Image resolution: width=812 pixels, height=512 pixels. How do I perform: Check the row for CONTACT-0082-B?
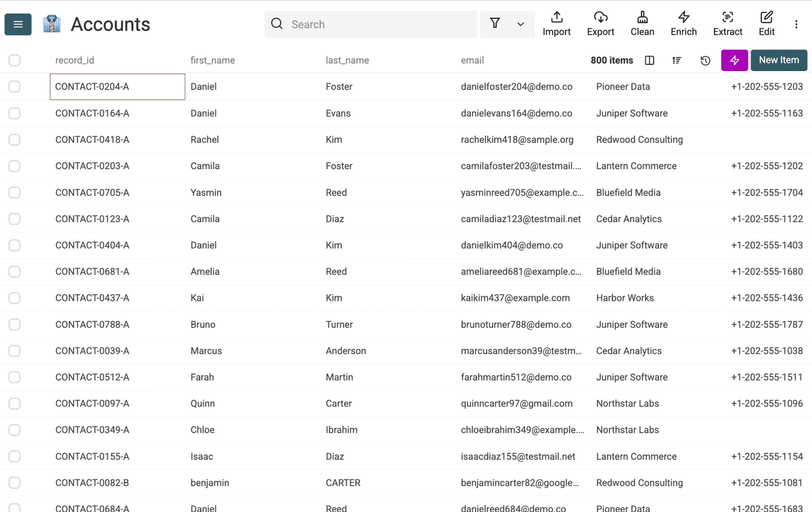(14, 483)
